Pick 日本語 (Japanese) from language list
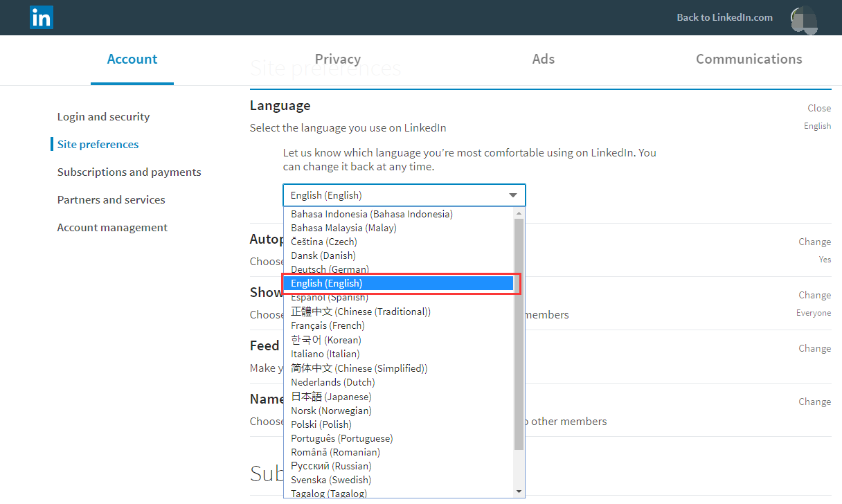The image size is (842, 504). [331, 397]
